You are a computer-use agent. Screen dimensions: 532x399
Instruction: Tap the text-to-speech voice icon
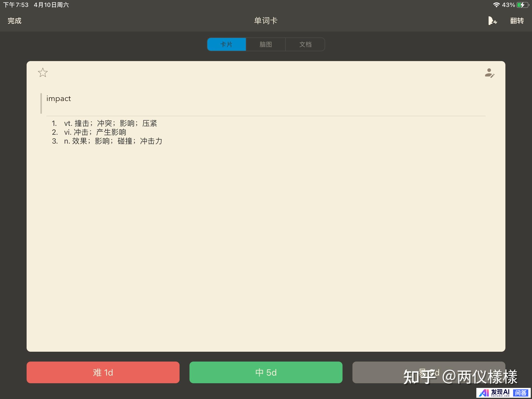coord(492,21)
